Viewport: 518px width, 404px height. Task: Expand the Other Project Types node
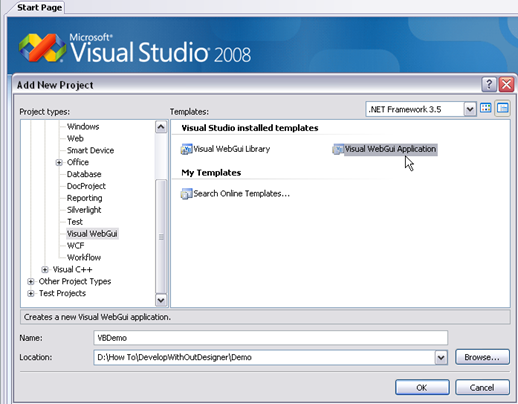pyautogui.click(x=31, y=282)
